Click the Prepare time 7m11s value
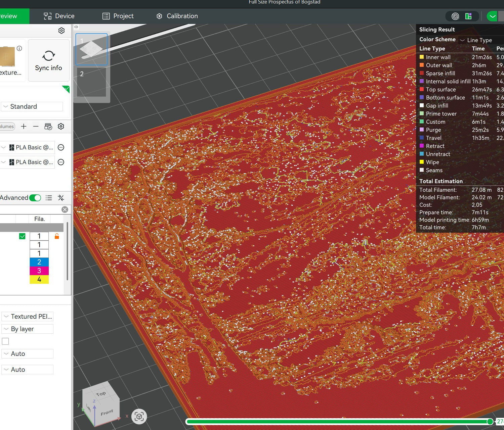 point(480,212)
